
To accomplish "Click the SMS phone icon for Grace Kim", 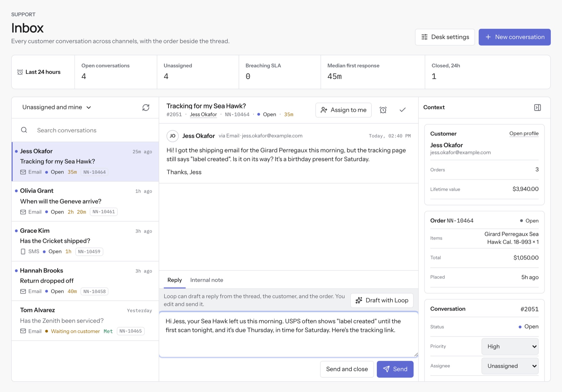I will 23,251.
